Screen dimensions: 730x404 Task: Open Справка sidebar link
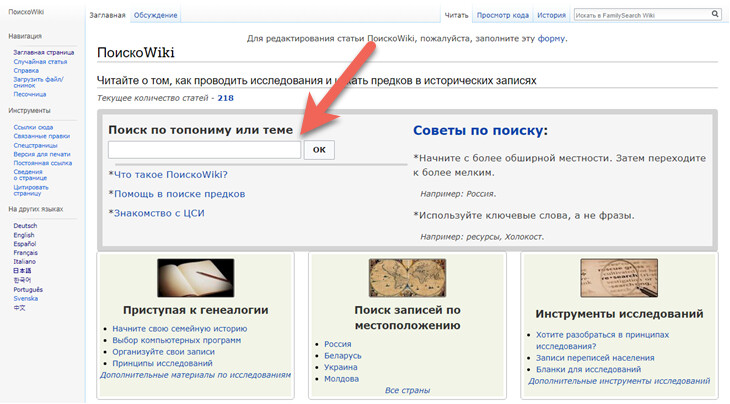pos(26,71)
